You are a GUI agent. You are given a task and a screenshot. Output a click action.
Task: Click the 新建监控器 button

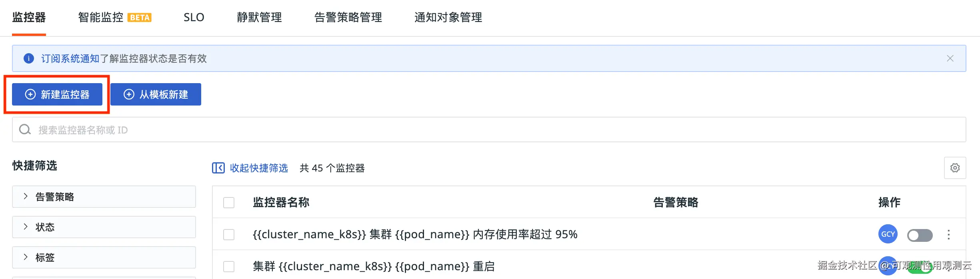click(57, 94)
